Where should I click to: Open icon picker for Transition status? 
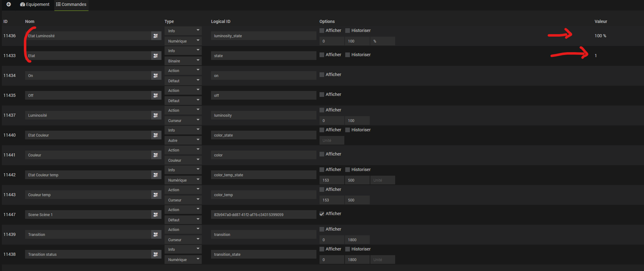(156, 255)
